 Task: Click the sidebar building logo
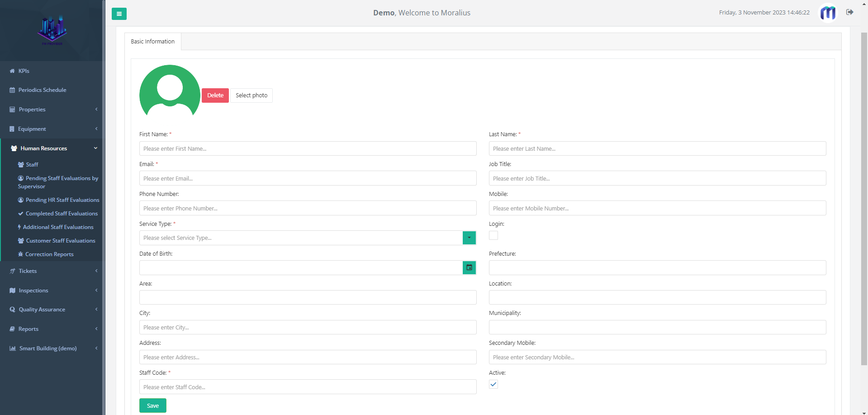[52, 30]
